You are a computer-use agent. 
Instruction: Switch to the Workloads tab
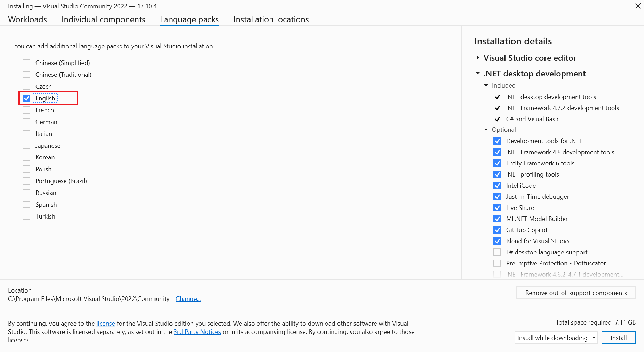coord(27,19)
